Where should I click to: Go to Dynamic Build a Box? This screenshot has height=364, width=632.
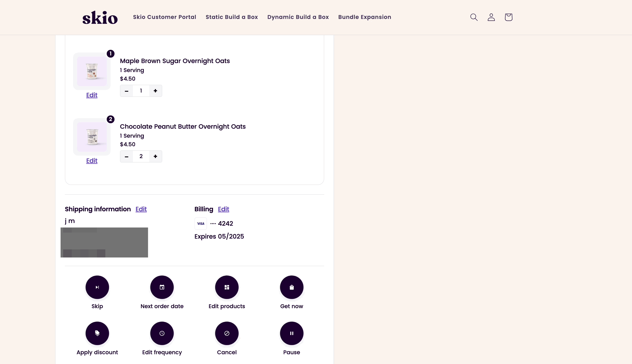(298, 17)
